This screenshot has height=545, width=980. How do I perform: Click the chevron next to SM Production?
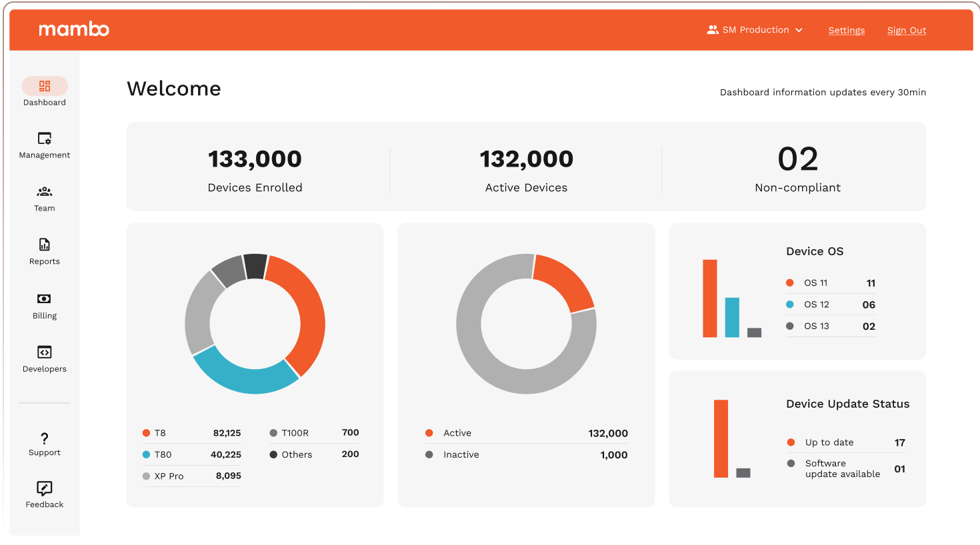(799, 30)
